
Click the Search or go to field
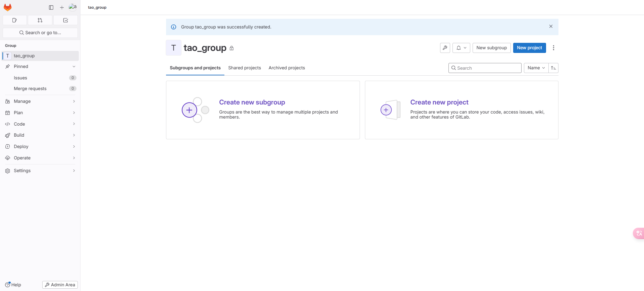click(40, 32)
